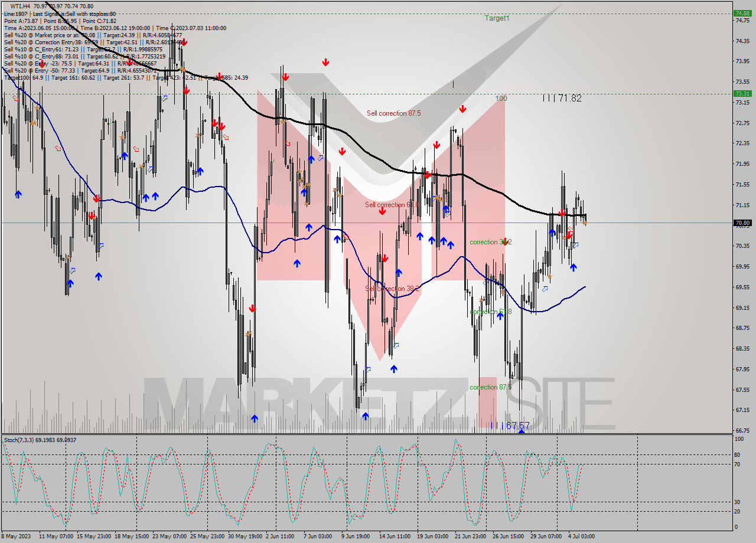Viewport: 756px width, 543px height.
Task: Click the blue '67.57' low price label
Action: point(510,426)
